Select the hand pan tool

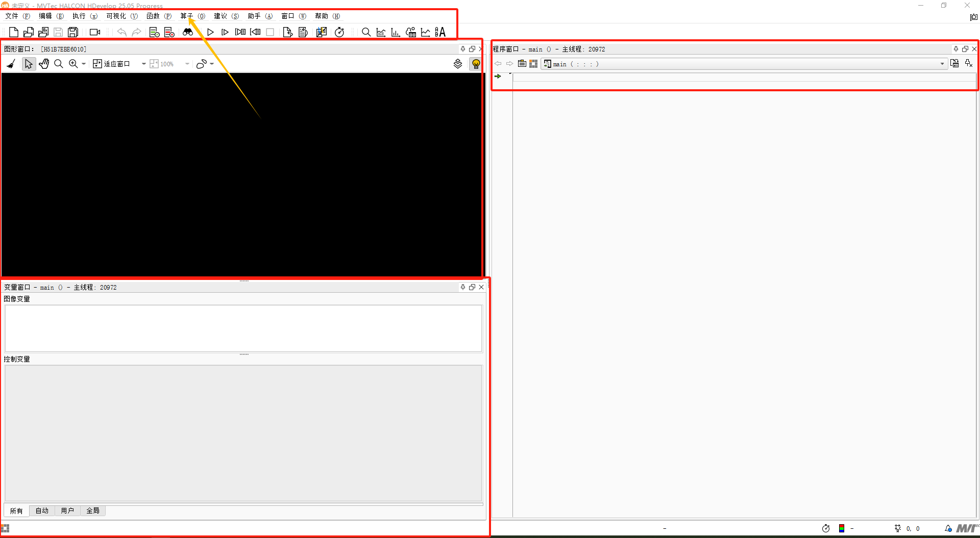tap(44, 64)
